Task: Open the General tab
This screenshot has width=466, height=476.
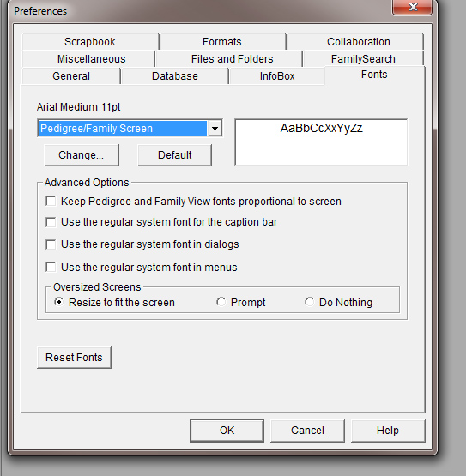Action: pos(71,75)
